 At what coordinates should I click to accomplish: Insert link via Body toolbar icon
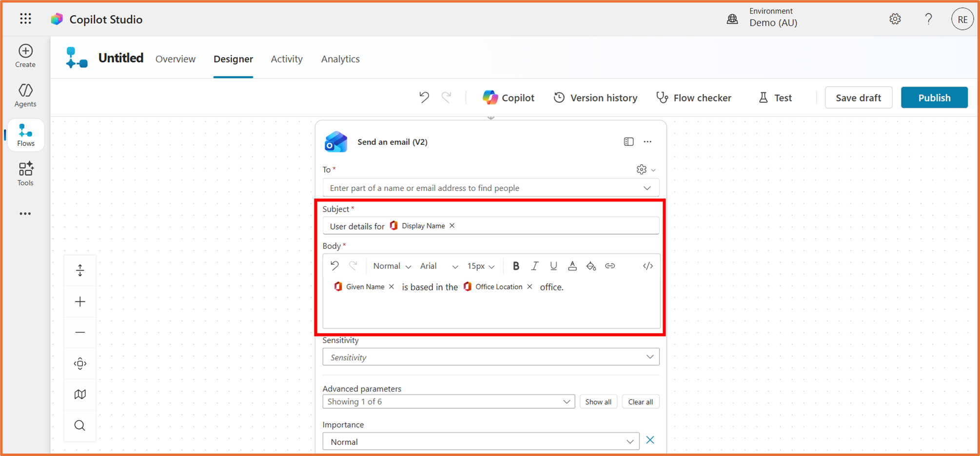click(609, 266)
